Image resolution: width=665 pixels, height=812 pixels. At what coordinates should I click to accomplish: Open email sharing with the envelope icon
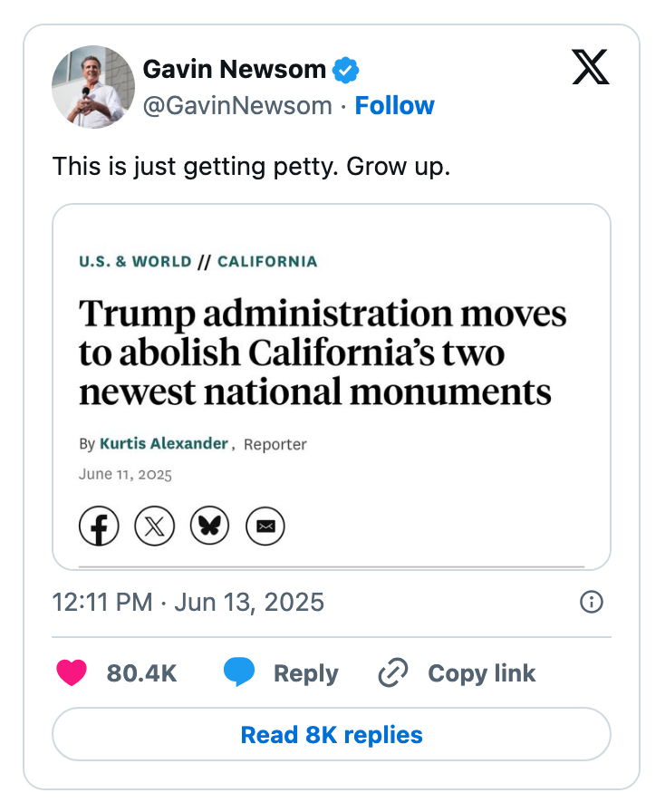[x=265, y=526]
